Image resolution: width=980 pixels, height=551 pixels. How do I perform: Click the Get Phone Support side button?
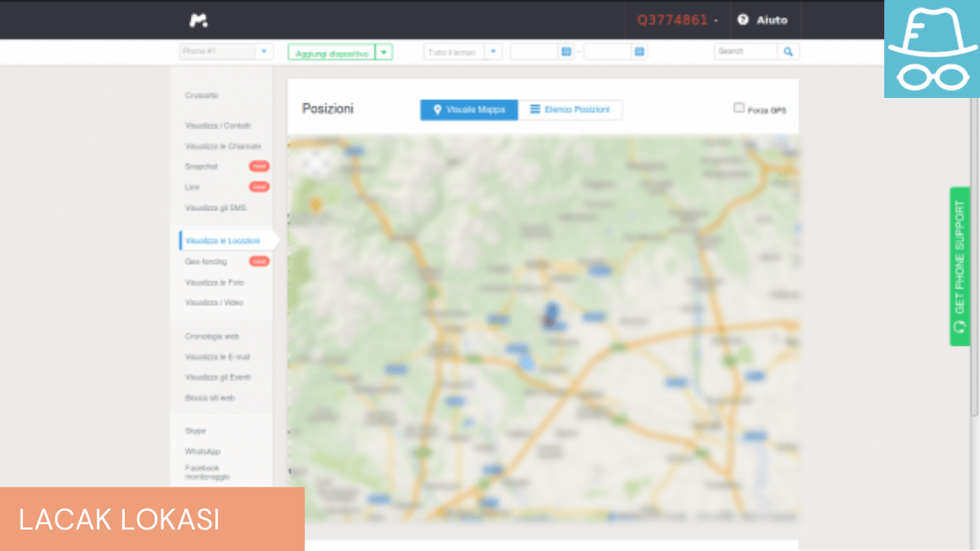[960, 266]
